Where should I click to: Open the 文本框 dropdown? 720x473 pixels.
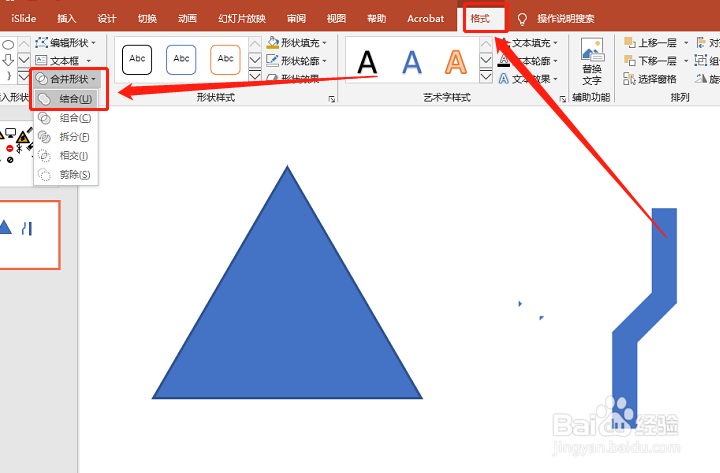tap(63, 61)
